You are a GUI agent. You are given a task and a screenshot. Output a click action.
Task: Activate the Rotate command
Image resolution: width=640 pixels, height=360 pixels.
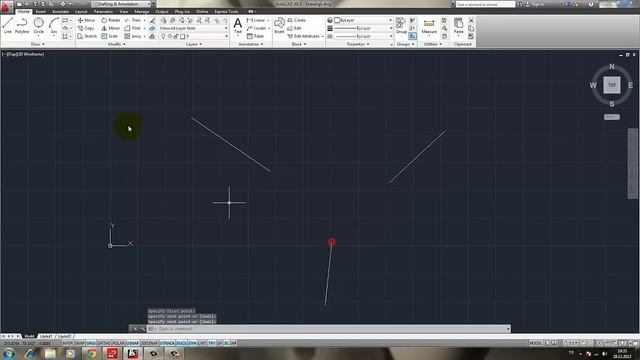point(111,20)
